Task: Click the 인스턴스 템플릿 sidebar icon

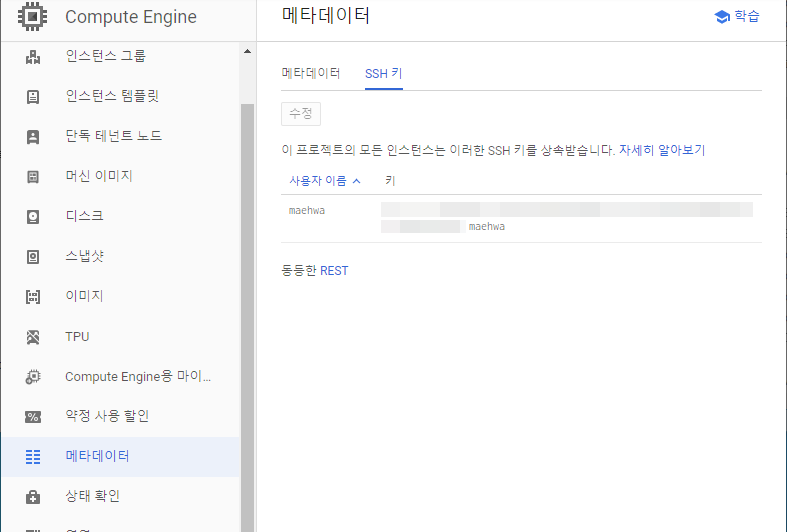Action: coord(33,97)
